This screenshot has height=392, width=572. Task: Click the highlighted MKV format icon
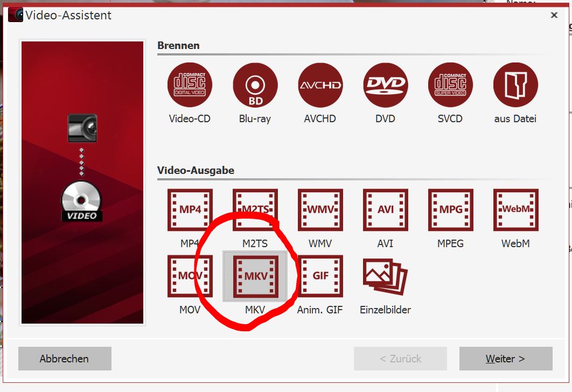255,276
